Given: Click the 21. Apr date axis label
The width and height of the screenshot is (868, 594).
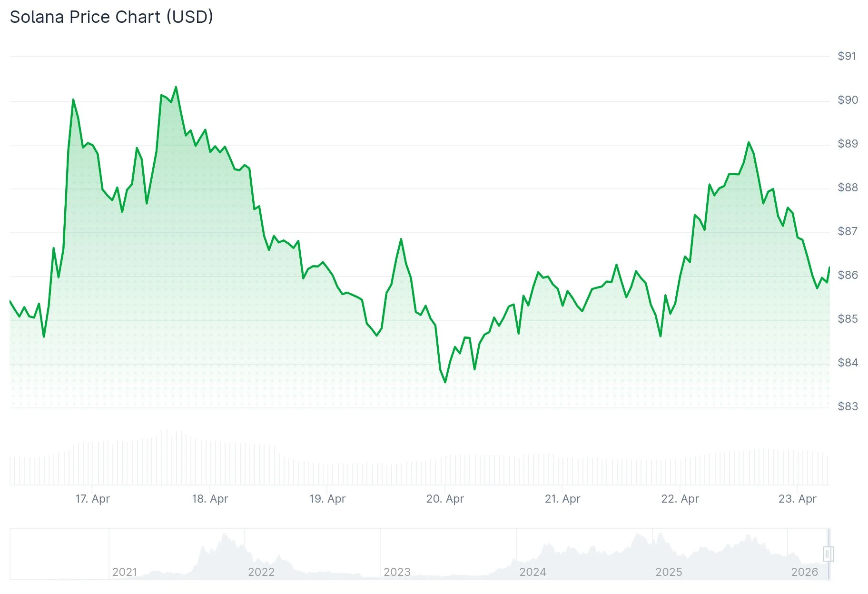Looking at the screenshot, I should (x=562, y=499).
